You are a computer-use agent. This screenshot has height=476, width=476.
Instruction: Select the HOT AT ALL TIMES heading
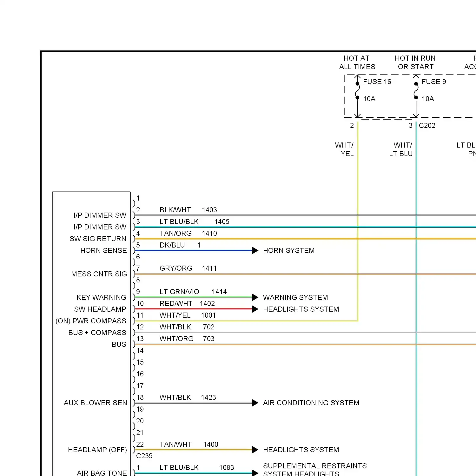click(357, 63)
